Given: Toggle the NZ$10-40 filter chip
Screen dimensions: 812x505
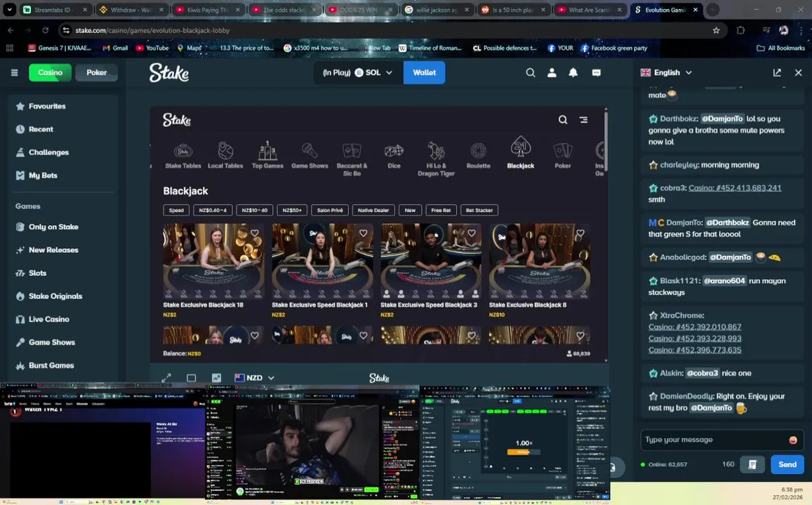Looking at the screenshot, I should [x=255, y=210].
